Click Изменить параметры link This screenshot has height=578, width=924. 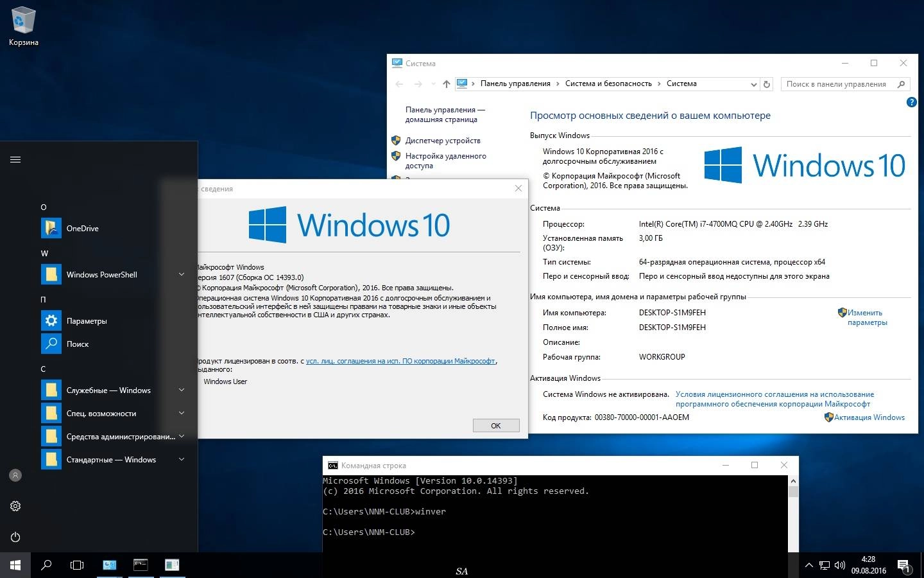click(867, 317)
